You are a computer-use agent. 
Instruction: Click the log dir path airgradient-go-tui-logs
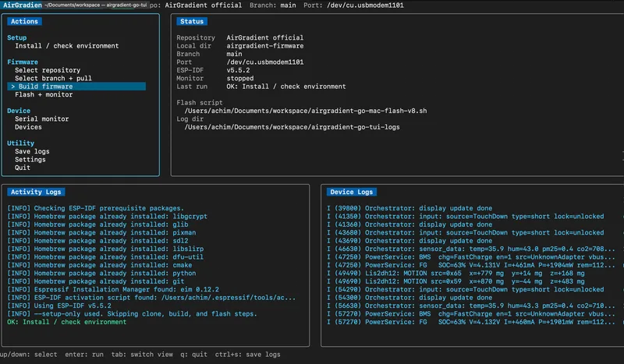(292, 127)
